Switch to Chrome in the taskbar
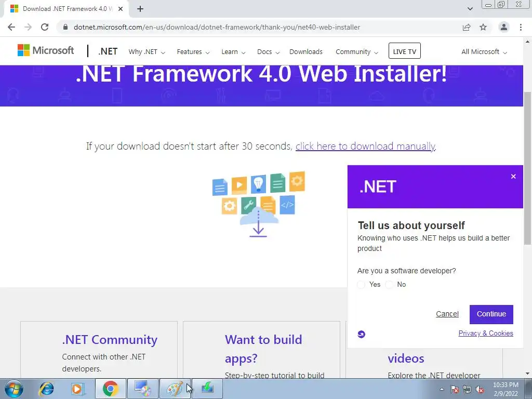This screenshot has width=532, height=399. pyautogui.click(x=110, y=389)
